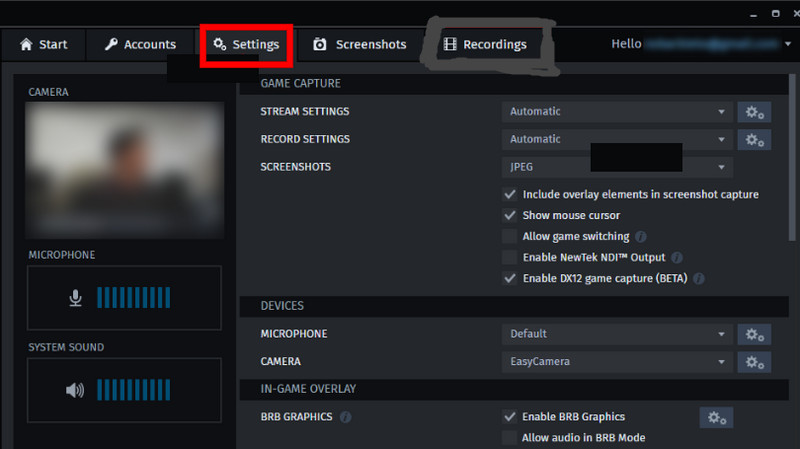Click the camera preview thumbnail
Image resolution: width=800 pixels, height=449 pixels.
(124, 170)
